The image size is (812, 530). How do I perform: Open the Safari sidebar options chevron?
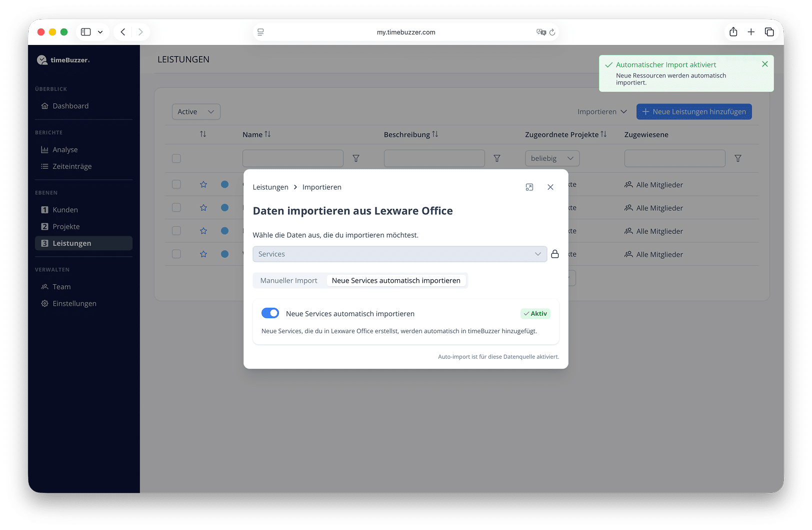click(100, 32)
